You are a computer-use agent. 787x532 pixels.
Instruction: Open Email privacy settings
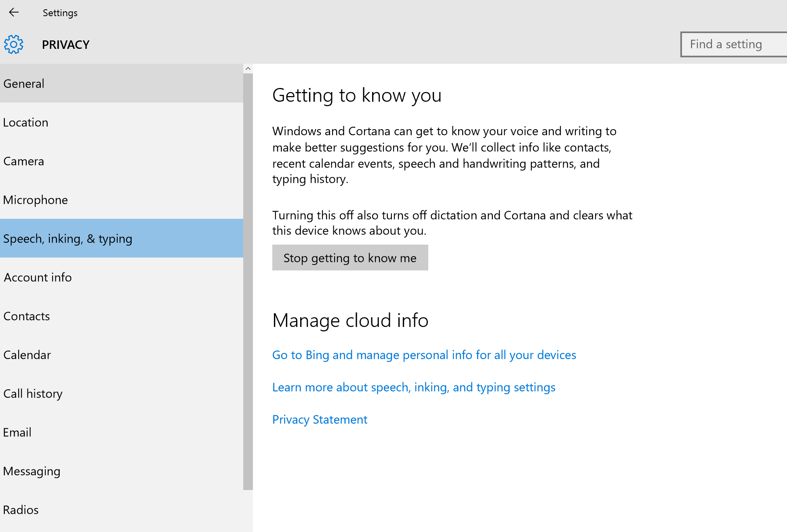pos(122,432)
